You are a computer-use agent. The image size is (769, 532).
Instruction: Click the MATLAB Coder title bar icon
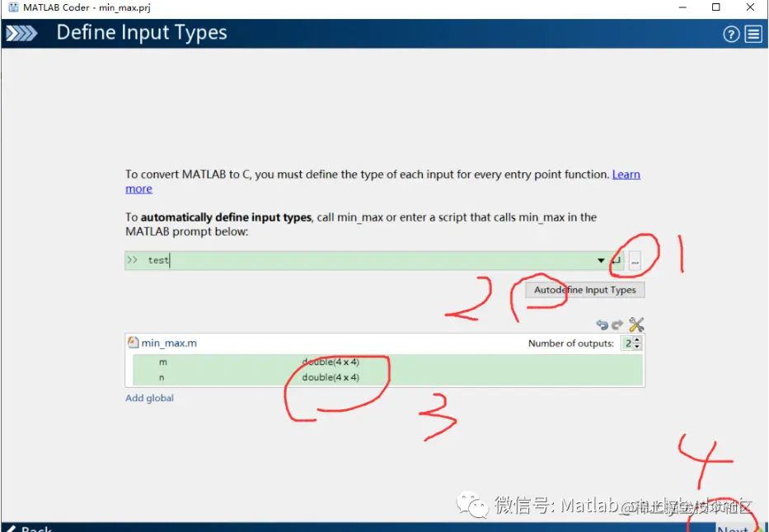click(13, 7)
